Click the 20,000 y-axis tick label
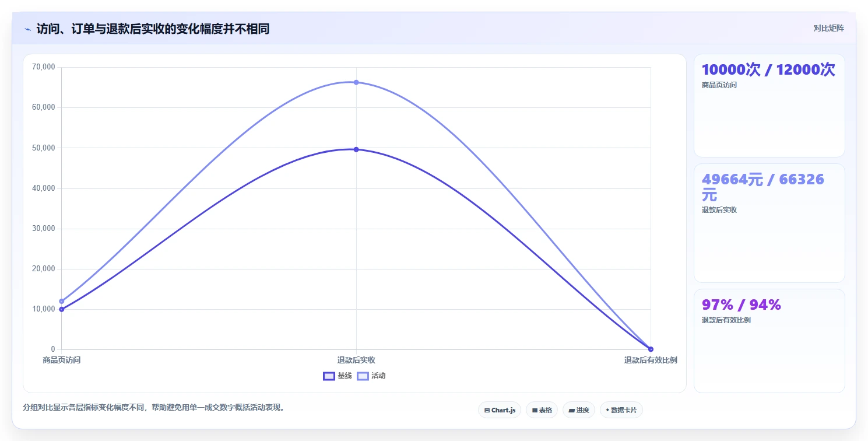This screenshot has width=868, height=441. 44,269
